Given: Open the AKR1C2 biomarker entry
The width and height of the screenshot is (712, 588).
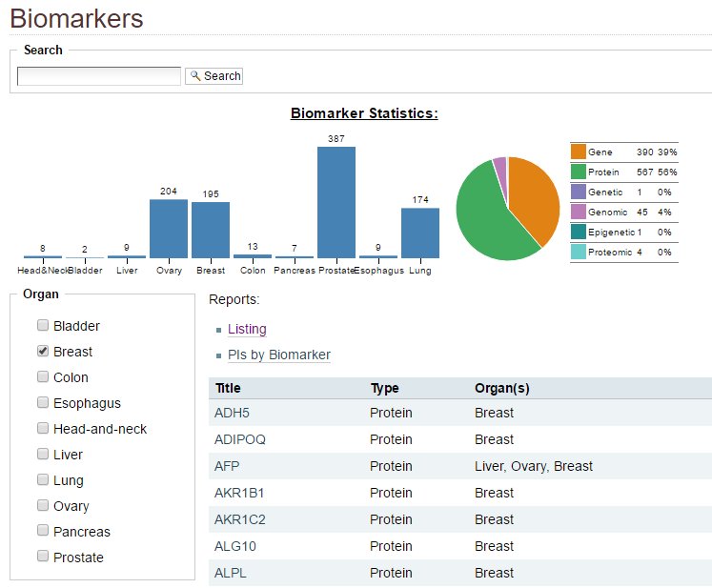Looking at the screenshot, I should pos(240,519).
